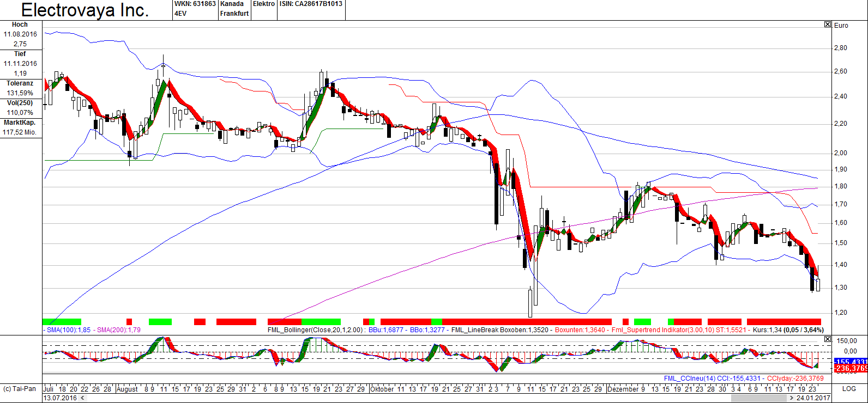Click the Kanada country label
Image resolution: width=868 pixels, height=403 pixels.
[232, 4]
